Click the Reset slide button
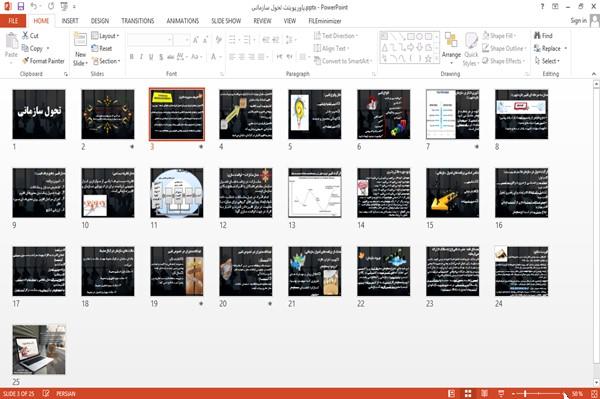The image size is (600, 399). click(x=102, y=48)
